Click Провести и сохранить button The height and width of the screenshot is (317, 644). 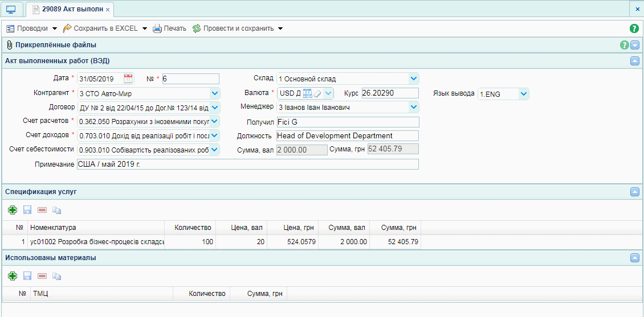[233, 28]
